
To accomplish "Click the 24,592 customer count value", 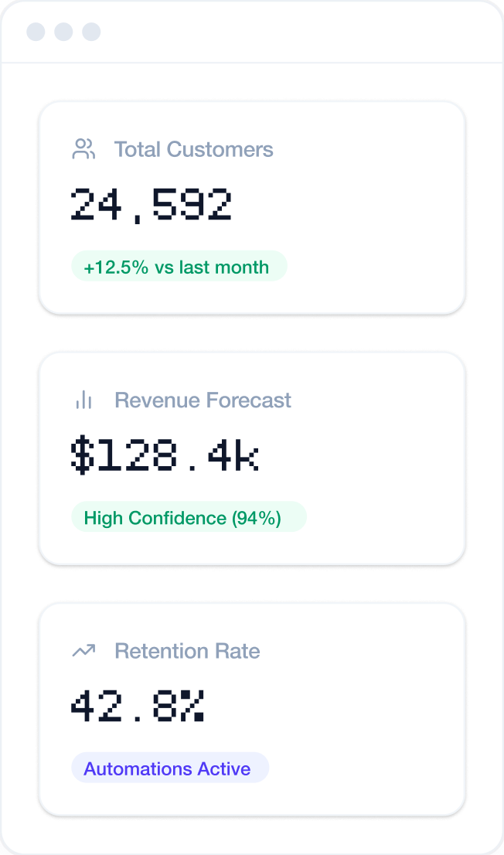I will click(152, 206).
